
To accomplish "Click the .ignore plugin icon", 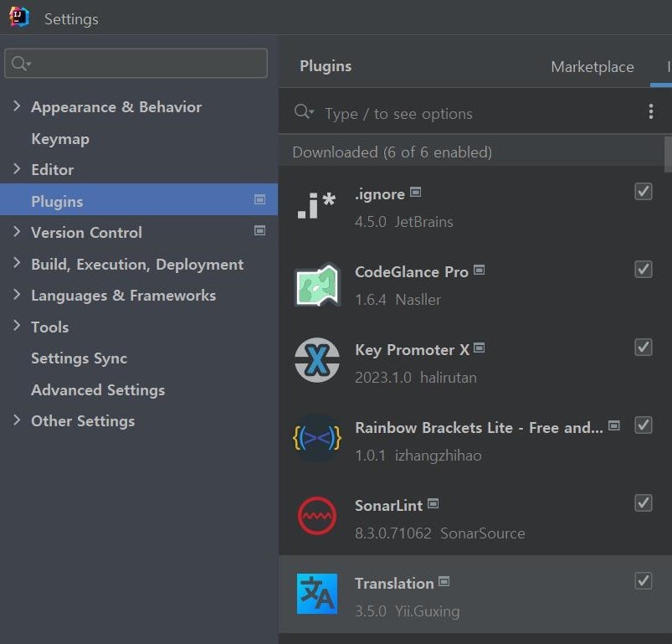I will 316,206.
